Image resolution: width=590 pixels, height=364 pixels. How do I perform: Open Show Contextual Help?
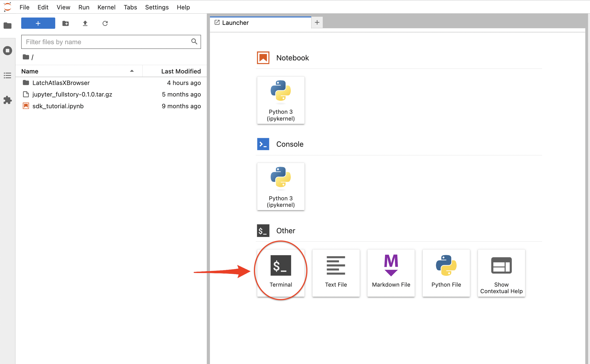(502, 273)
